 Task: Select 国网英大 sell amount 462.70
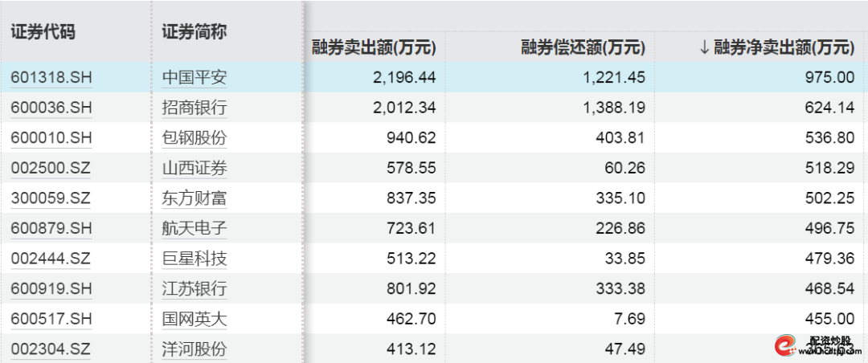411,319
